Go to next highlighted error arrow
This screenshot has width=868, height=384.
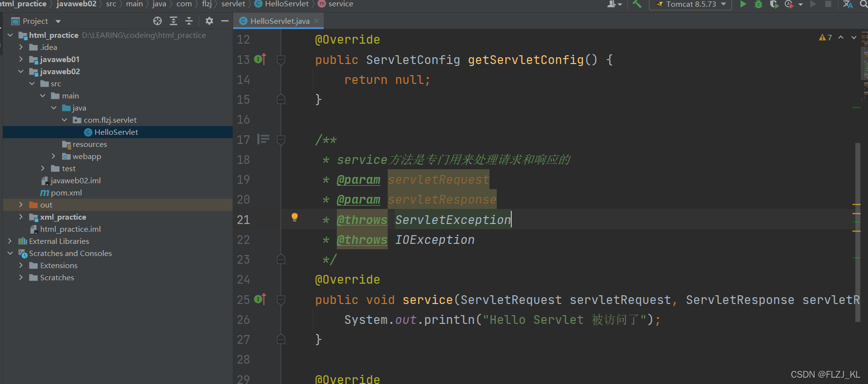[854, 37]
